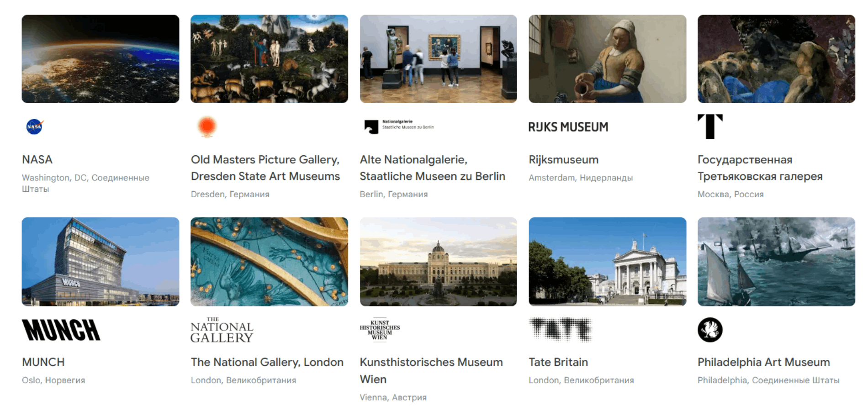868x411 pixels.
Task: Select Kunsthistorisches Museum Wien title
Action: (431, 370)
